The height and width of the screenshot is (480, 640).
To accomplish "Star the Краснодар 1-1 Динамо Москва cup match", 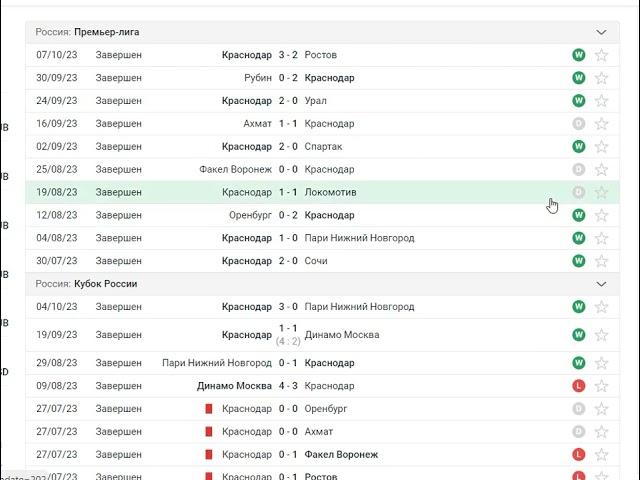I will (x=601, y=335).
